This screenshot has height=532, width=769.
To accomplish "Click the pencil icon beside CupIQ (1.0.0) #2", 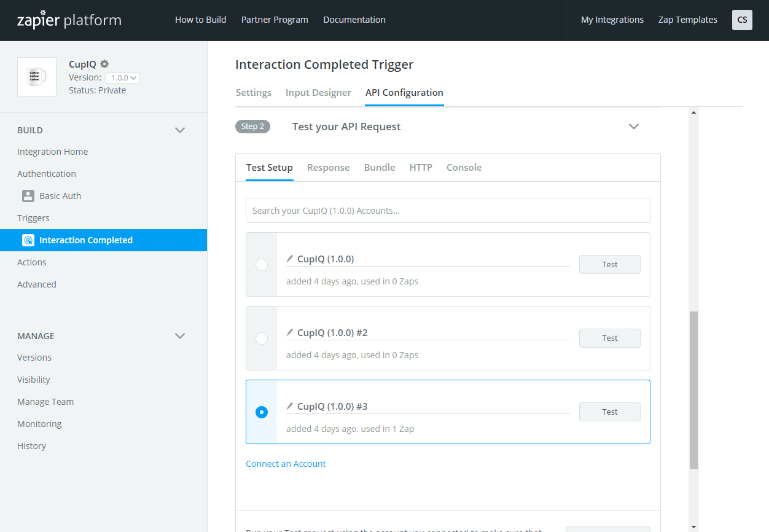I will coord(290,332).
